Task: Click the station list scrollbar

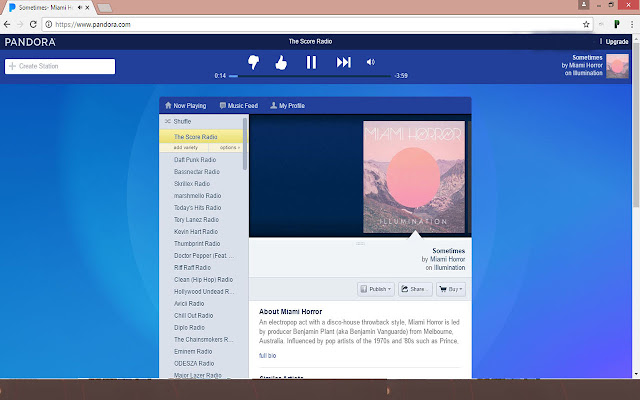Action: click(245, 144)
